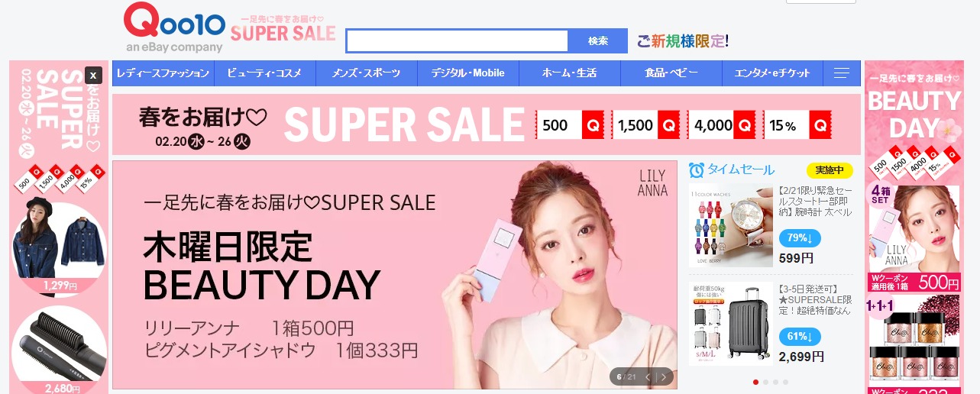Select the first red carousel dot
This screenshot has width=980, height=394.
coord(755,382)
